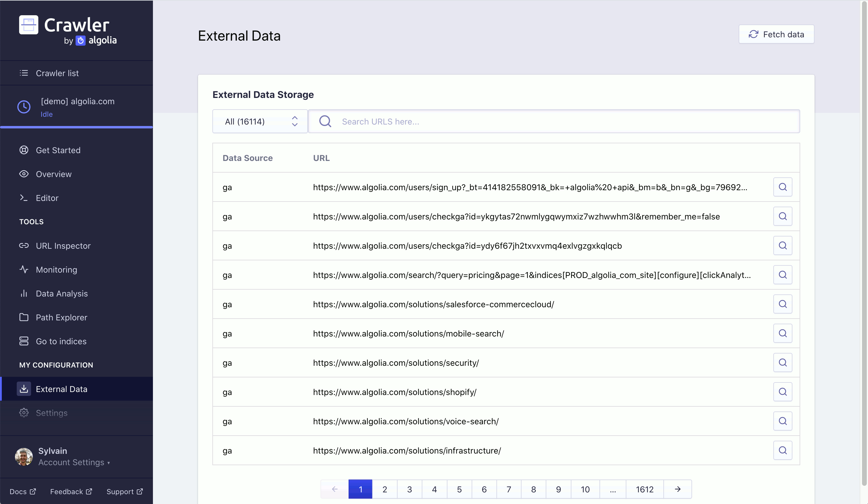
Task: Open the Monitoring tool
Action: pyautogui.click(x=76, y=270)
